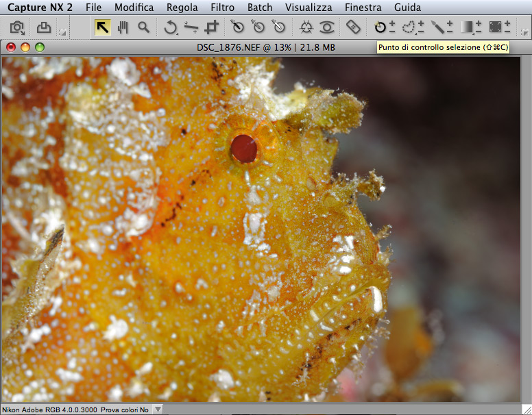The height and width of the screenshot is (415, 532).
Task: Set Selection Control Point to minus mode
Action: (x=392, y=32)
